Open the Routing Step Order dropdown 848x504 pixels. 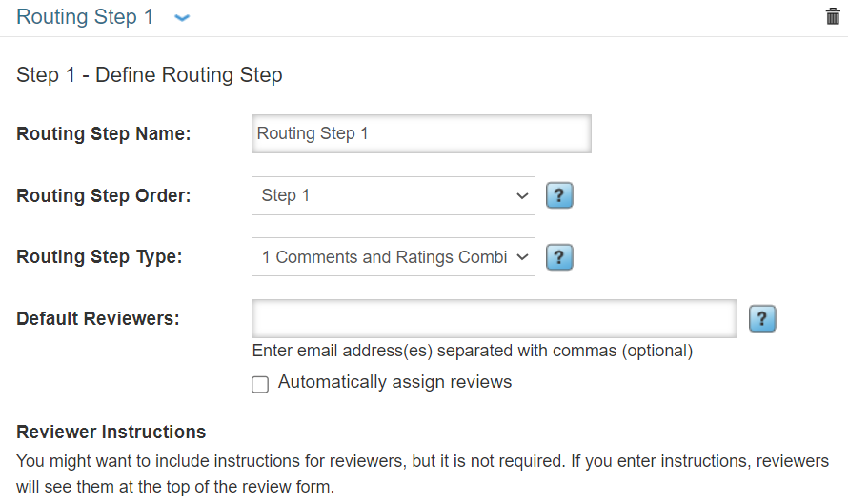(393, 196)
